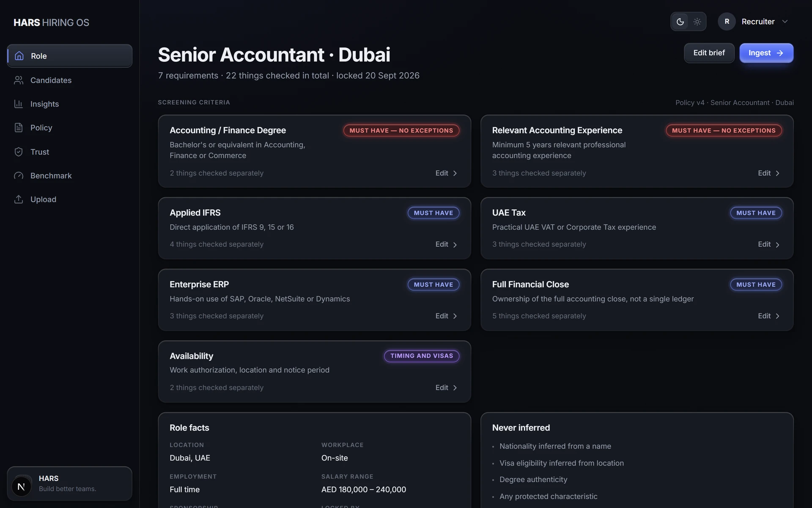Open Policy in the sidebar
Screen dimensions: 812x508
(x=69, y=127)
